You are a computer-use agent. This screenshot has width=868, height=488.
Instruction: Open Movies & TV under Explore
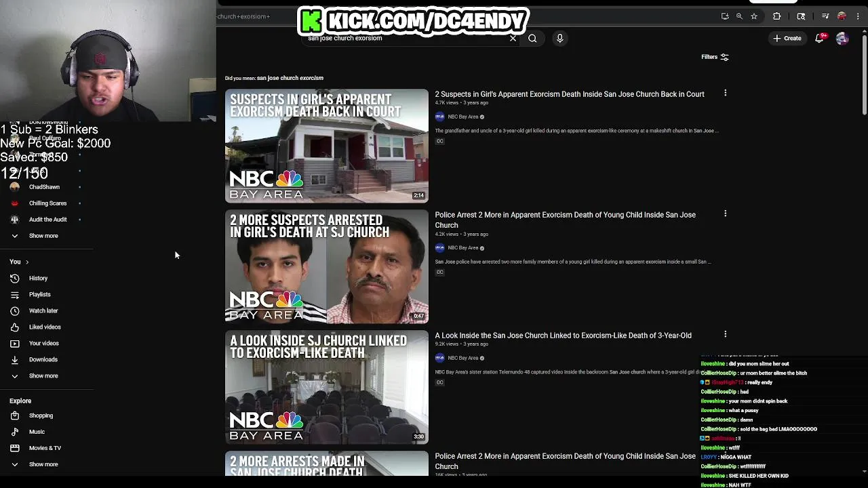coord(46,448)
